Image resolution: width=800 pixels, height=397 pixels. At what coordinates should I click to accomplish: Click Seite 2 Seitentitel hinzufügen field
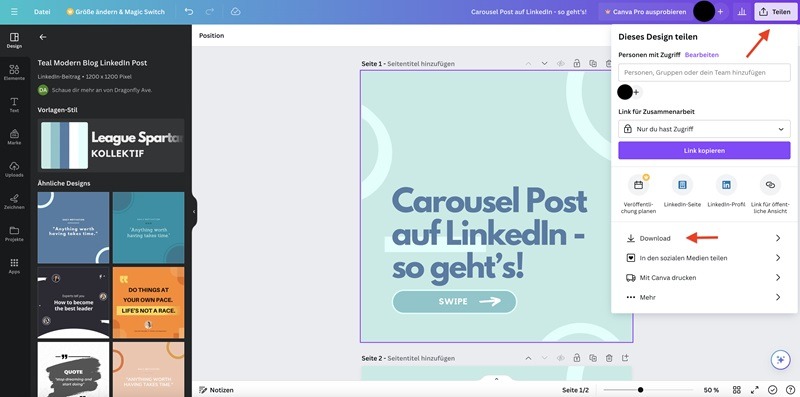pyautogui.click(x=421, y=358)
